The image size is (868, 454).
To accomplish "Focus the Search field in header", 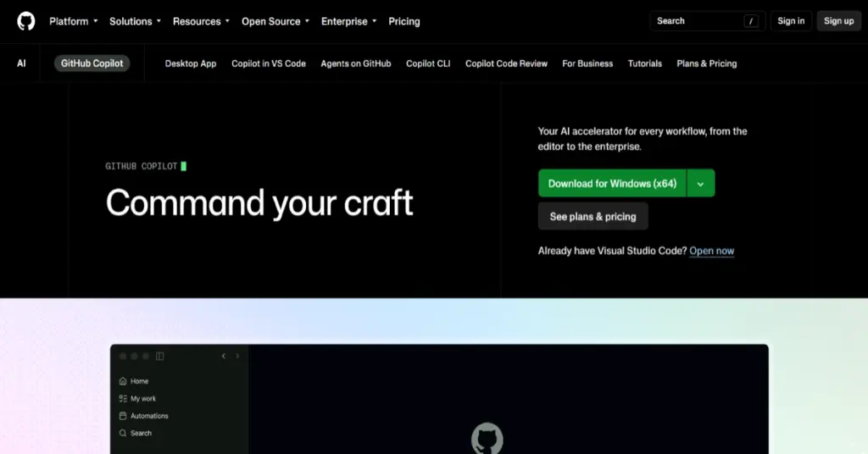I will point(708,21).
